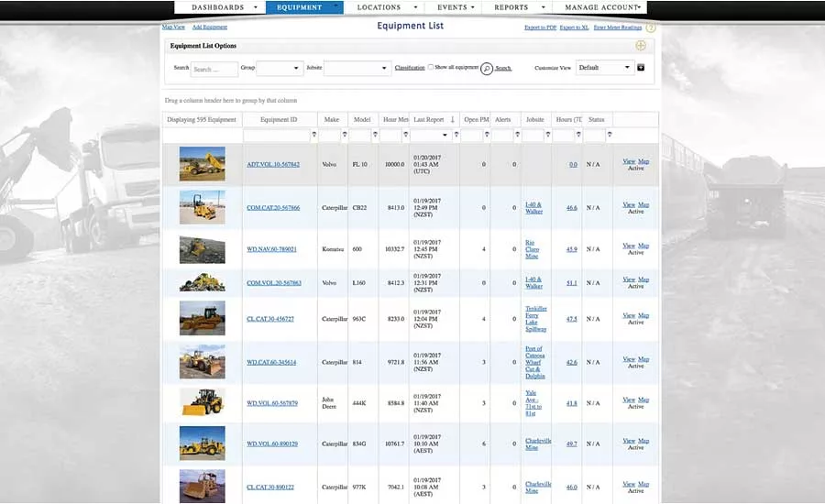Viewport: 825px width, 504px height.
Task: Click the Equipment ID column filter icon
Action: [313, 135]
